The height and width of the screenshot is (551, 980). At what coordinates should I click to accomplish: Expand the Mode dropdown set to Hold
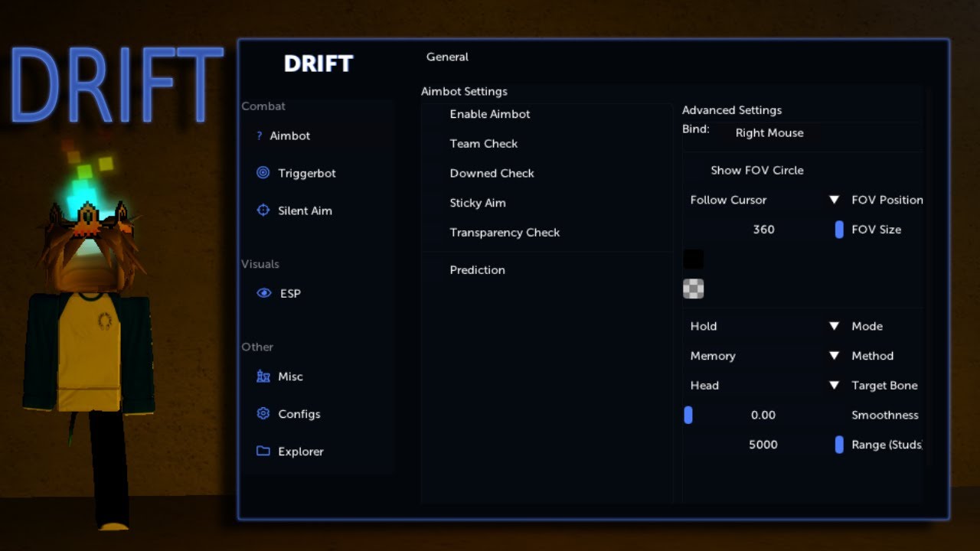[x=764, y=326]
